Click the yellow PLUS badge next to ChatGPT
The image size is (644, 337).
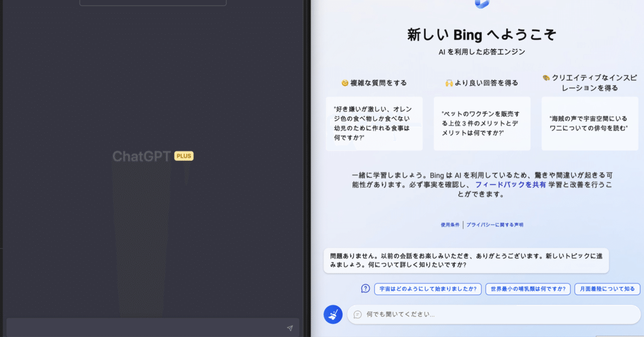184,156
